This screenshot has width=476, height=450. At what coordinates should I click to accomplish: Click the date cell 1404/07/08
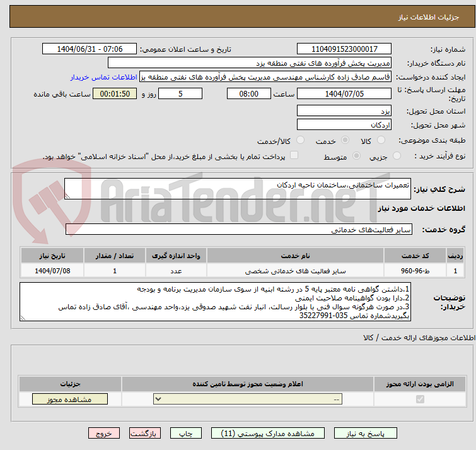[x=52, y=271]
